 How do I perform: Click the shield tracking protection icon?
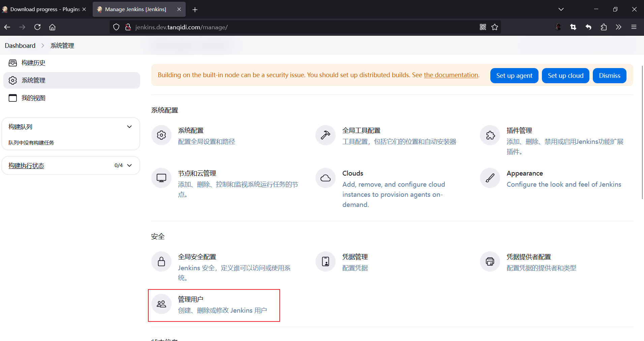coord(116,27)
